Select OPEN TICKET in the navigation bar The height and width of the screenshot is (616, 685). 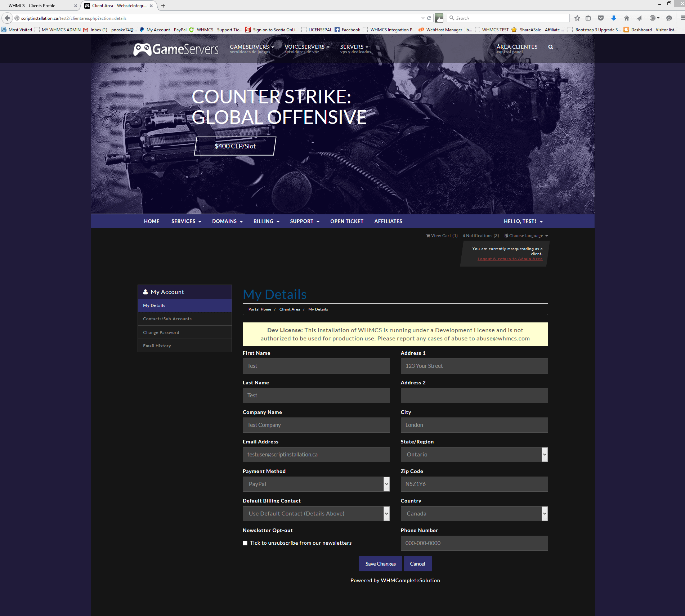click(x=347, y=221)
